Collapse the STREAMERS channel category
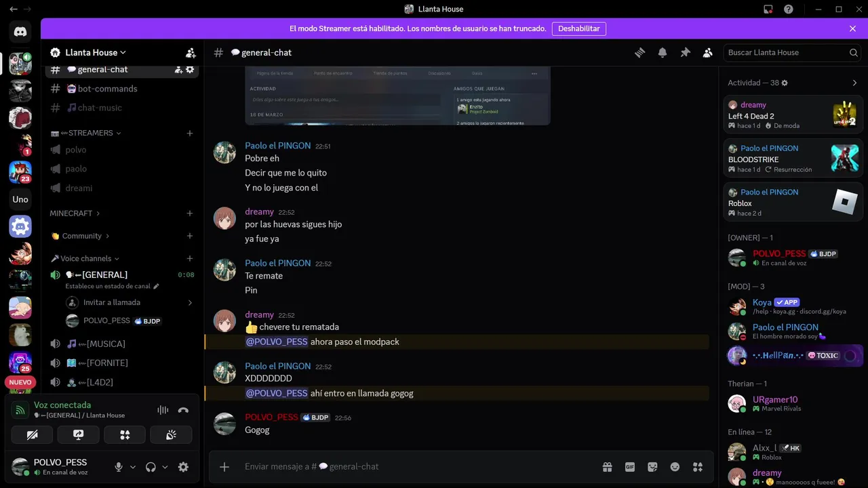The image size is (868, 488). (86, 133)
